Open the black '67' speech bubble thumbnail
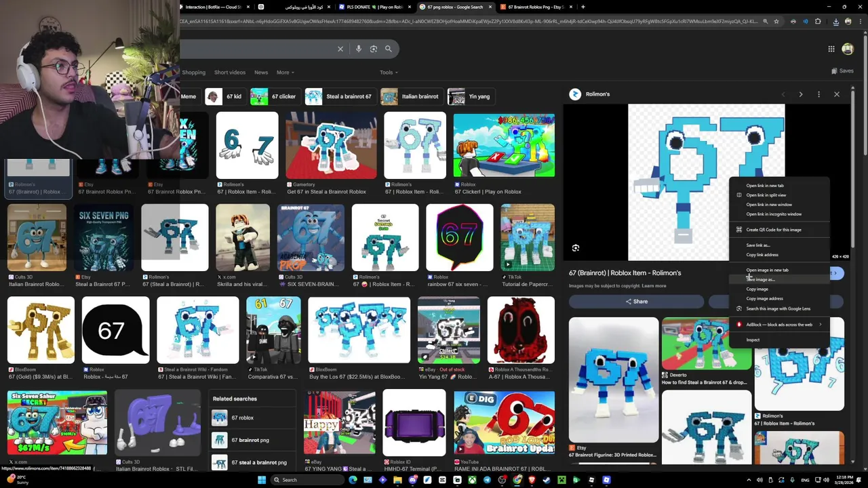868x488 pixels. pyautogui.click(x=115, y=330)
